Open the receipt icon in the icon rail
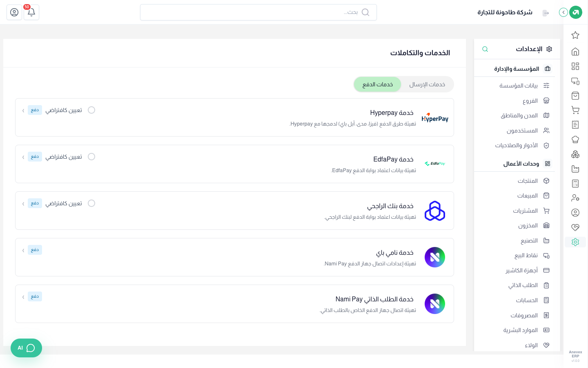588x368 pixels. pyautogui.click(x=575, y=125)
